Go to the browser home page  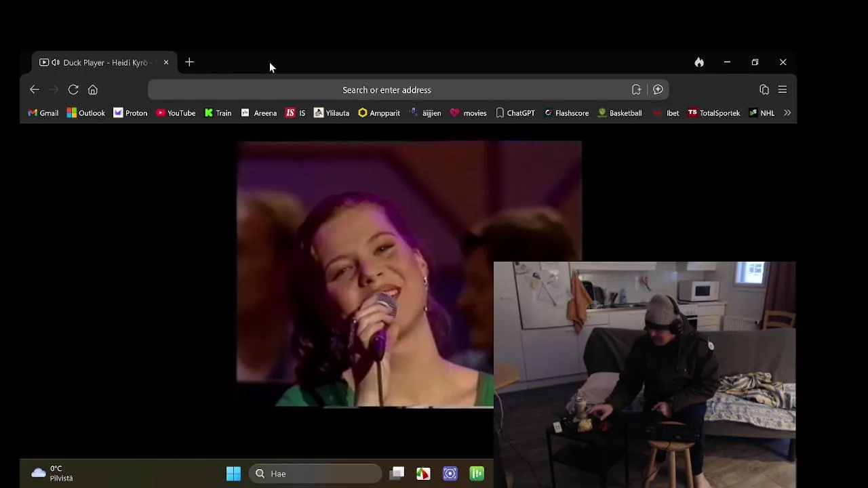(x=93, y=89)
